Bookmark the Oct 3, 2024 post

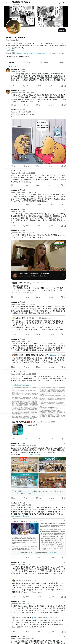(62, 105)
